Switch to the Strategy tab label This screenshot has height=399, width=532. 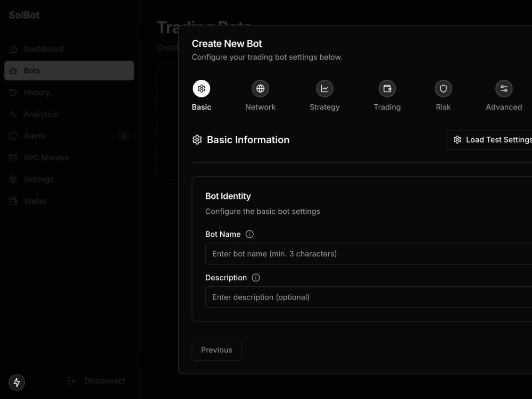pyautogui.click(x=325, y=107)
